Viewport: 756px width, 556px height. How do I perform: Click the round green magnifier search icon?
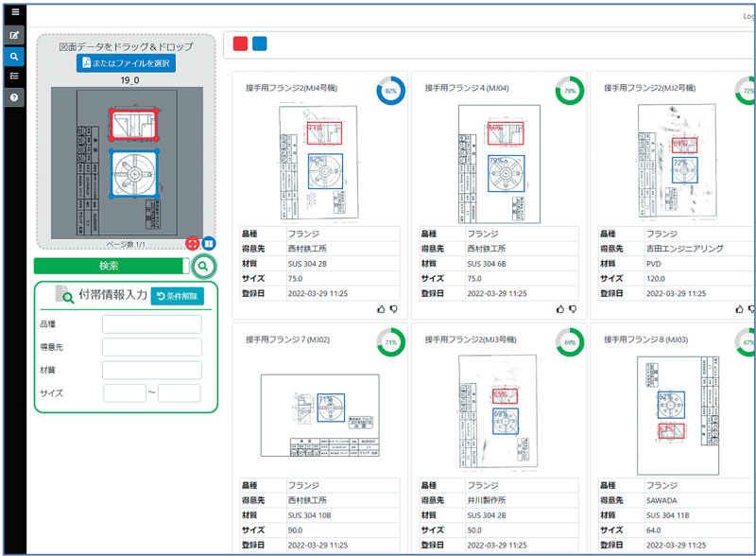tap(203, 267)
